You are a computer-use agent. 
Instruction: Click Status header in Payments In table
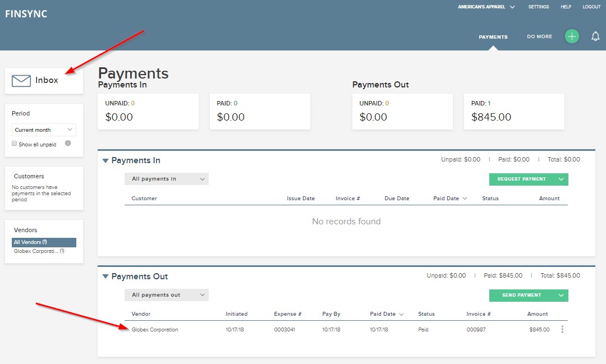[490, 198]
